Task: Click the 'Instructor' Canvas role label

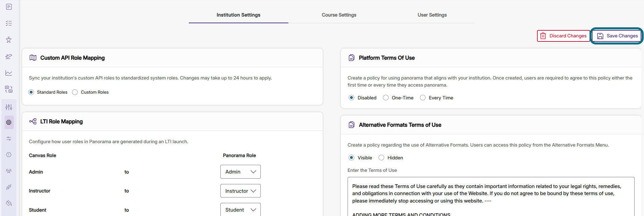Action: click(39, 191)
